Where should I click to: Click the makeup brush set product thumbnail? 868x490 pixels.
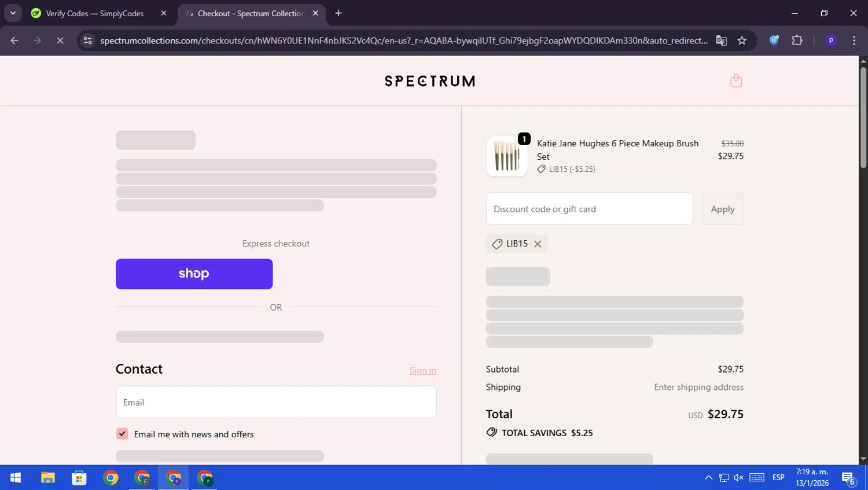coord(507,156)
